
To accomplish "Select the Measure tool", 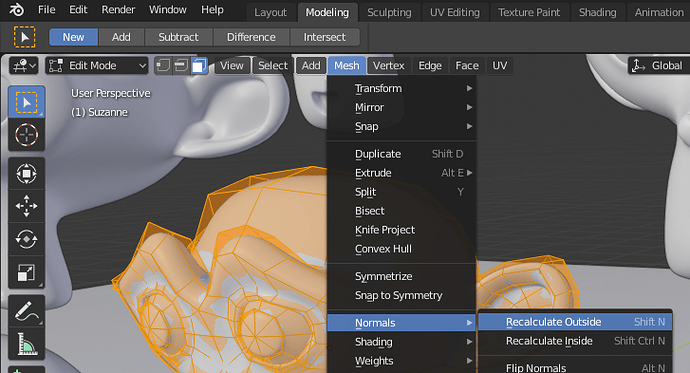I will click(26, 344).
